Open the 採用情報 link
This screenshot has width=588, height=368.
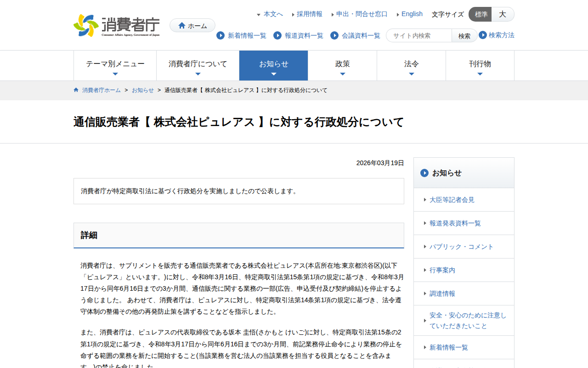point(310,14)
